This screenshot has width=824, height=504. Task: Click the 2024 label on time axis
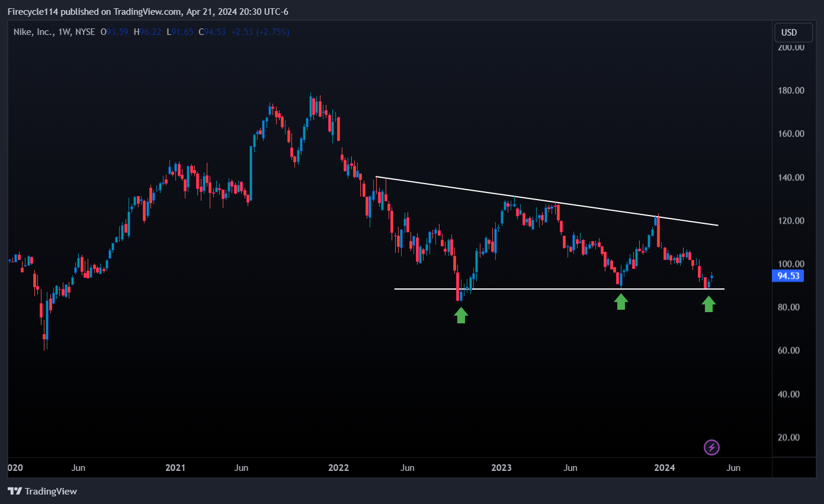point(664,468)
